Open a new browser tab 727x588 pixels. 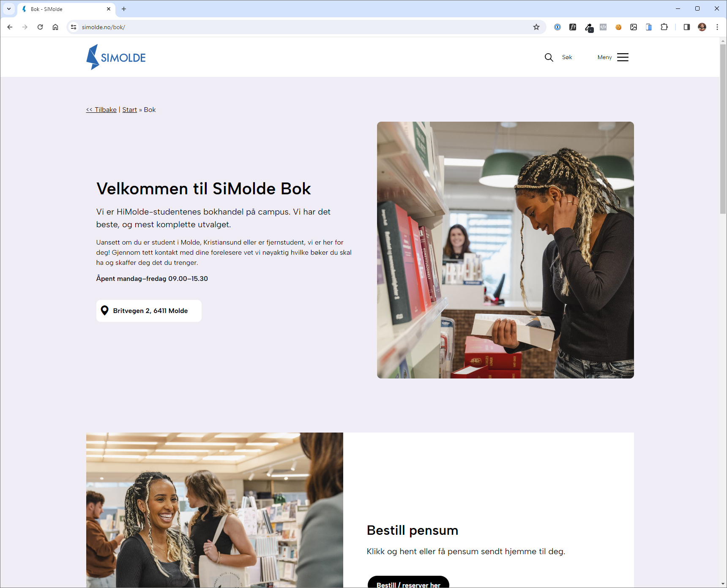pos(124,9)
